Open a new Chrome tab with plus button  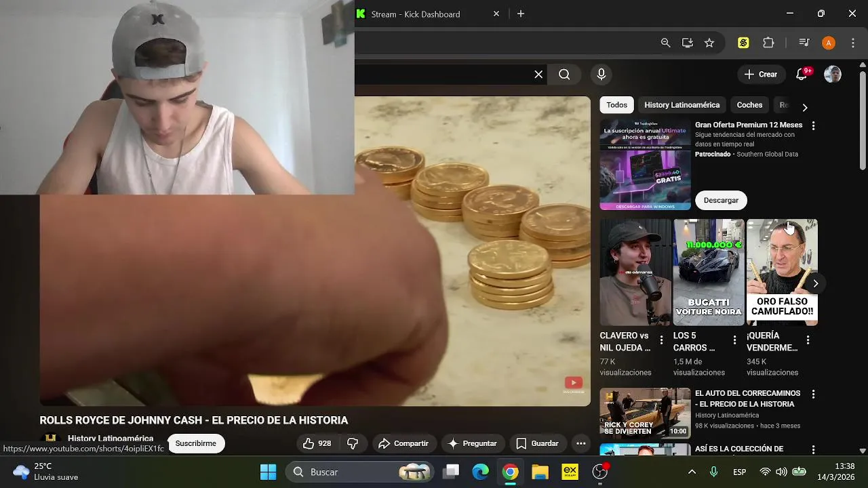point(521,14)
